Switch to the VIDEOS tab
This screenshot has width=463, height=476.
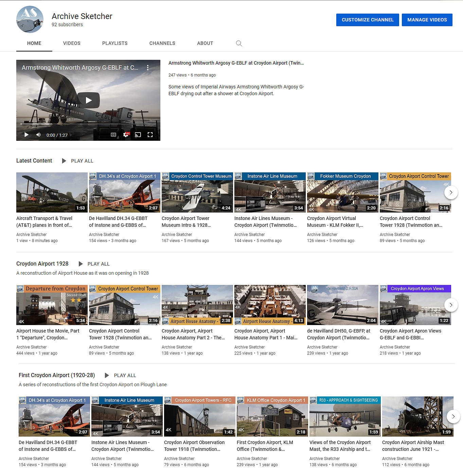72,43
